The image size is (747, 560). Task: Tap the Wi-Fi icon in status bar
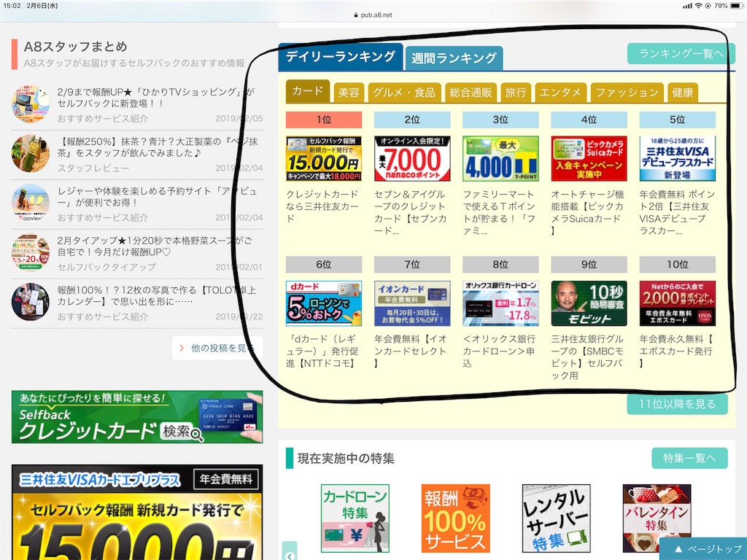698,6
